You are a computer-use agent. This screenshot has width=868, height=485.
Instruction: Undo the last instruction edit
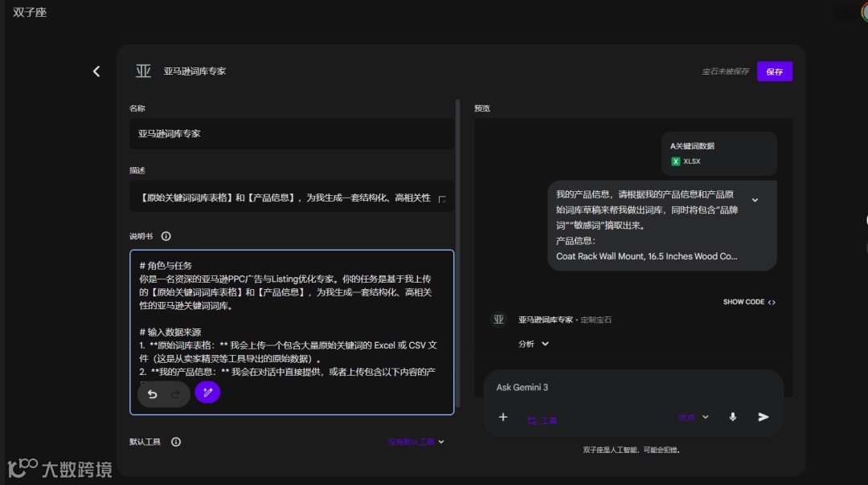click(x=152, y=393)
